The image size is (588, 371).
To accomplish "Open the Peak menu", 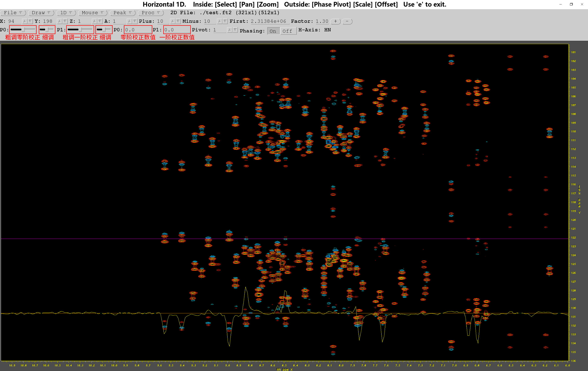I will pos(122,13).
